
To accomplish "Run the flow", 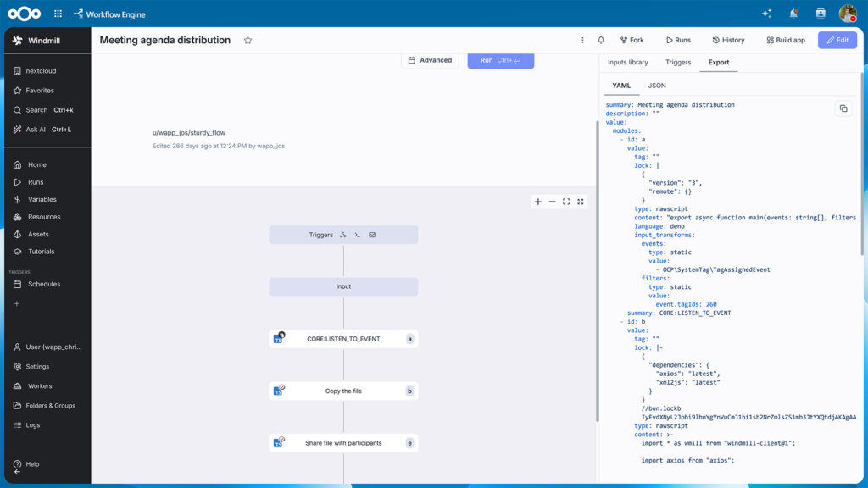I will click(x=500, y=60).
